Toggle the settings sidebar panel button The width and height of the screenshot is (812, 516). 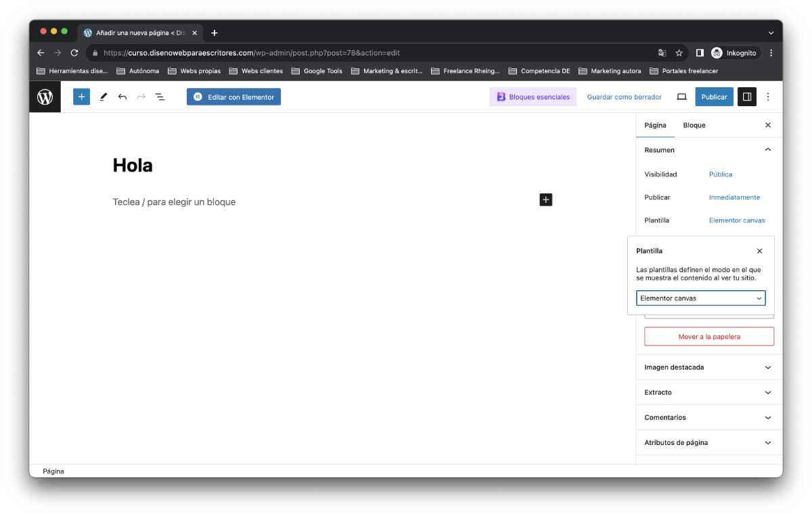click(x=747, y=97)
